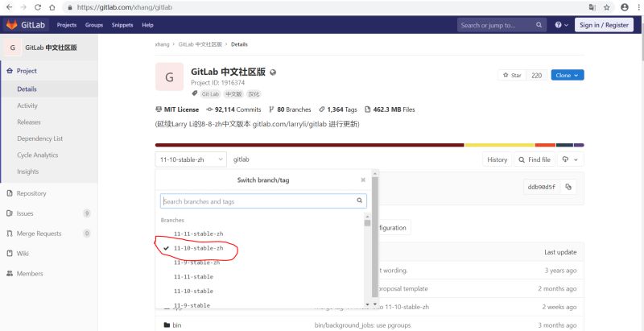Focus the Search or jump to field
Image resolution: width=644 pixels, height=331 pixels.
coord(502,25)
